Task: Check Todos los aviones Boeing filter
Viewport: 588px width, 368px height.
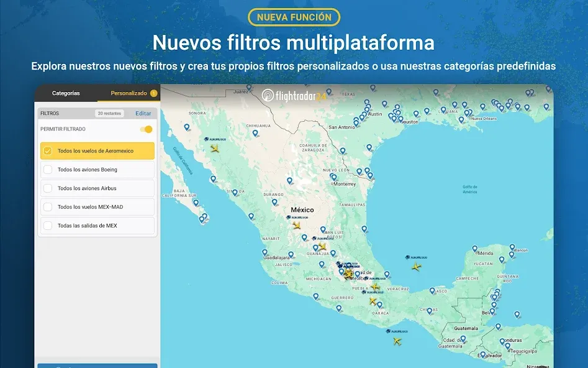Action: 48,170
